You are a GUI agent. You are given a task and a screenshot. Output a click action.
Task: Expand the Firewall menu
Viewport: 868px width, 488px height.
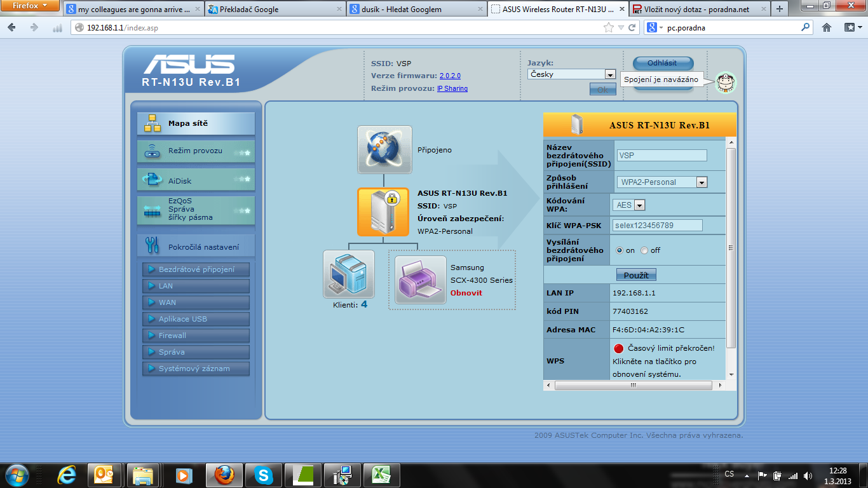point(196,335)
